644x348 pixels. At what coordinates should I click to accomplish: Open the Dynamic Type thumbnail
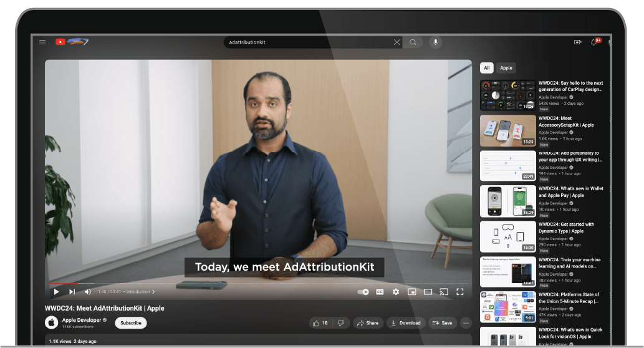tap(508, 236)
